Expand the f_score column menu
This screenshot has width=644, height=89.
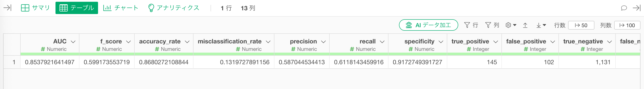click(129, 42)
